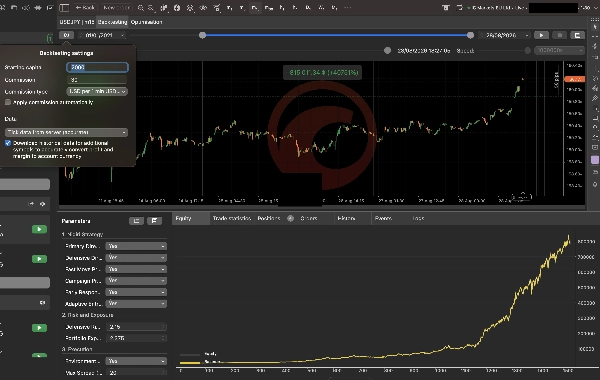Click the visual mode toggle beside stop button
Viewport: 600px width, 380px height.
pyautogui.click(x=577, y=35)
